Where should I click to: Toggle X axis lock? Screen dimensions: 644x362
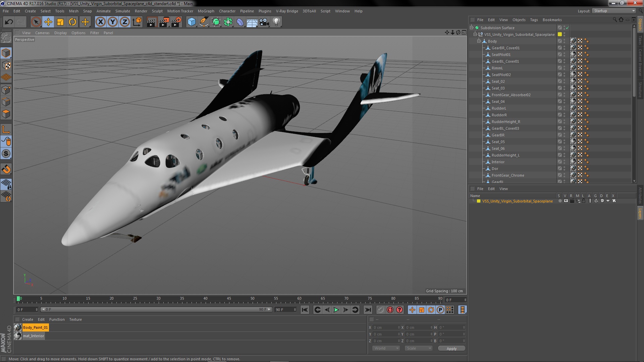100,22
